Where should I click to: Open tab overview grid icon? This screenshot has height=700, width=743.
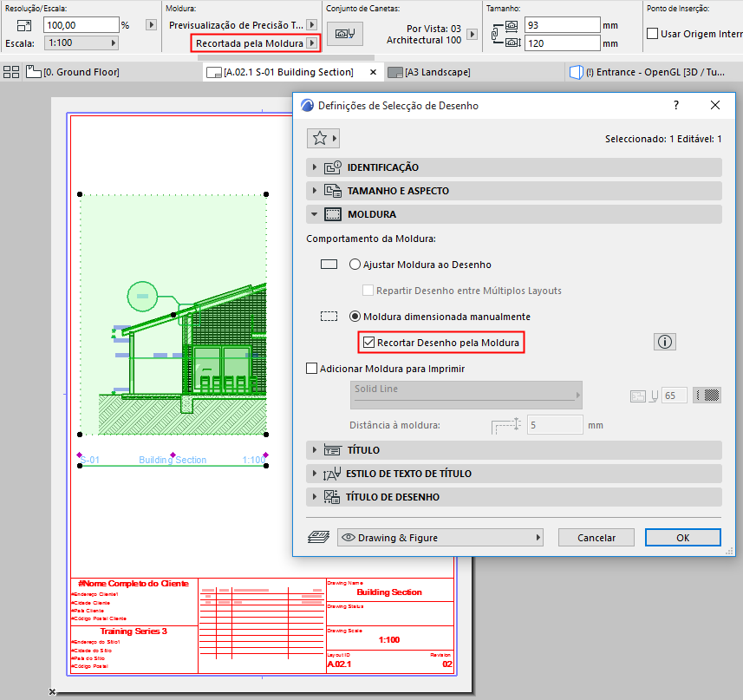[11, 72]
